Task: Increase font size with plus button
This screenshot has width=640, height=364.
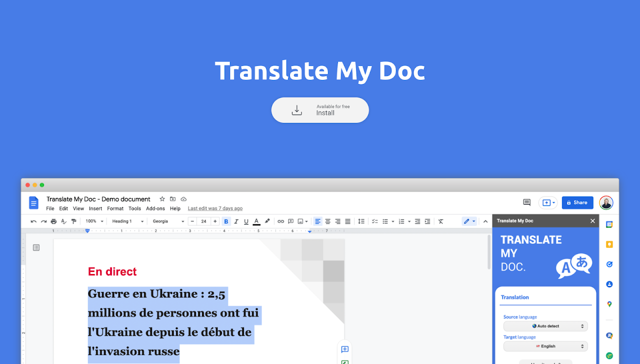Action: [215, 221]
